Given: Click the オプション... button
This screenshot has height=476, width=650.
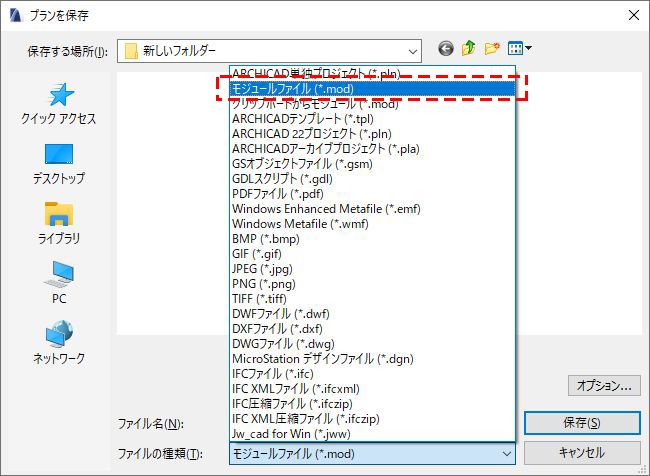Looking at the screenshot, I should pos(604,386).
